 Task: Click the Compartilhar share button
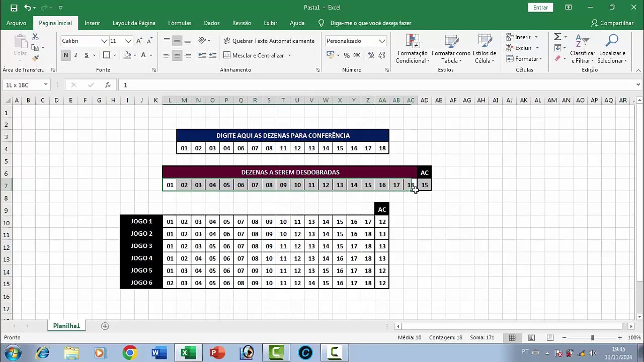coord(612,23)
